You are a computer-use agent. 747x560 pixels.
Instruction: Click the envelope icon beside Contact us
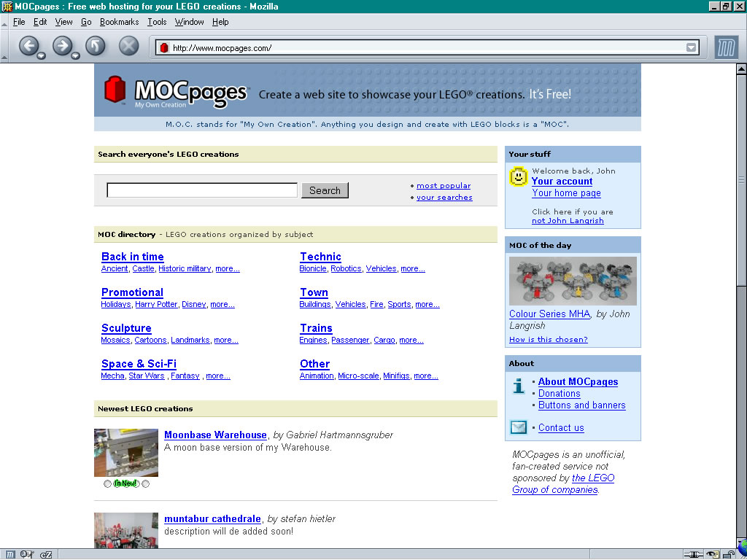click(519, 427)
